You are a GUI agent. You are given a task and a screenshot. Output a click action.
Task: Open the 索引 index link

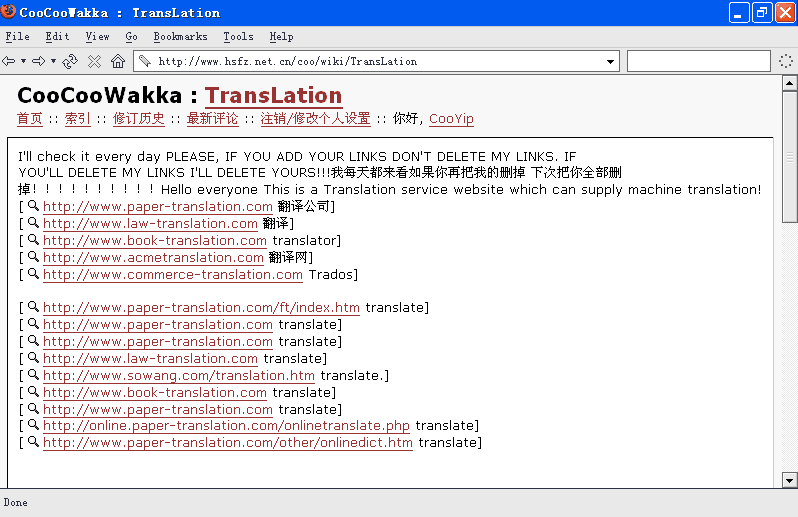[77, 119]
